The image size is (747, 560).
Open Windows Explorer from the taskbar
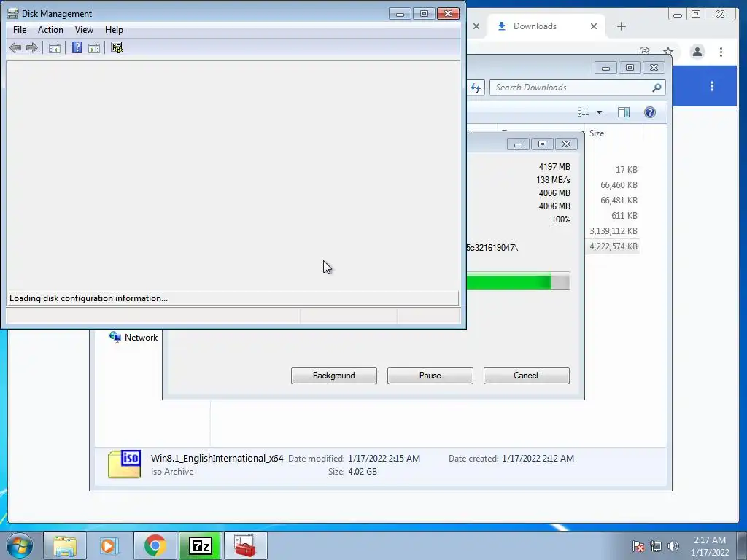(x=65, y=545)
